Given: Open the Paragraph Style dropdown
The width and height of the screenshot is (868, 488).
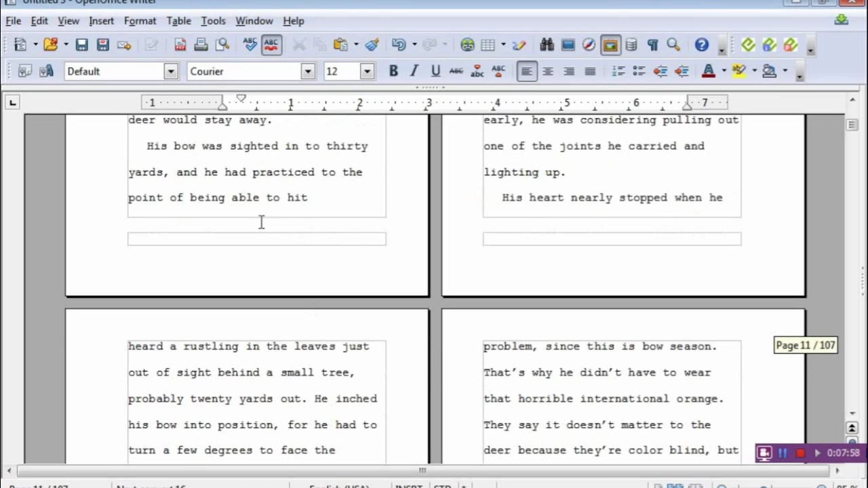Looking at the screenshot, I should click(x=171, y=71).
